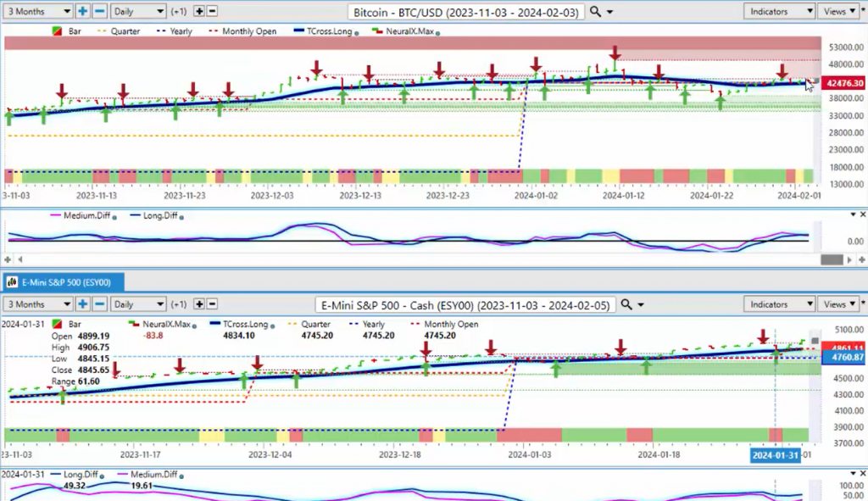Click the Bitcoin horizontal scrollbar thumb

(x=832, y=259)
